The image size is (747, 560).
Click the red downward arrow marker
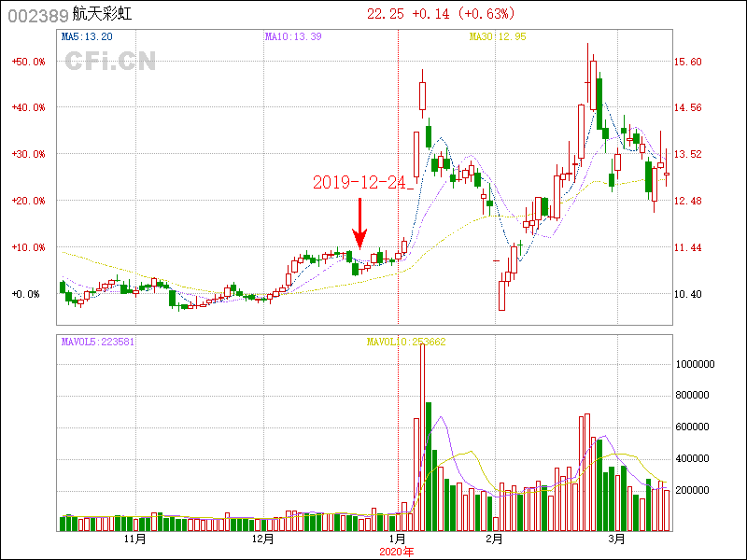(359, 225)
